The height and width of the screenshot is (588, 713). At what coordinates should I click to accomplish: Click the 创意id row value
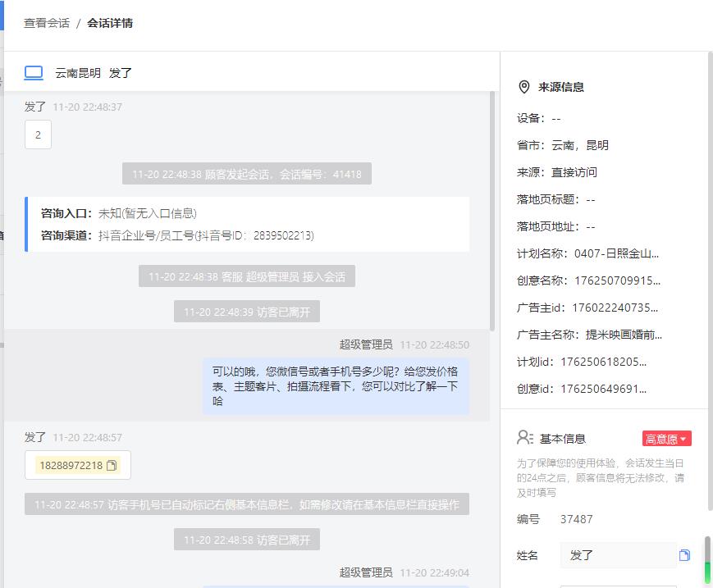pos(603,389)
